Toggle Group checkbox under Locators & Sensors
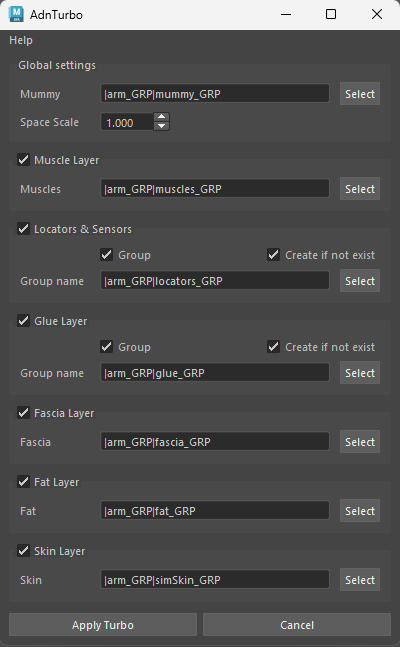Viewport: 400px width, 647px height. click(107, 255)
